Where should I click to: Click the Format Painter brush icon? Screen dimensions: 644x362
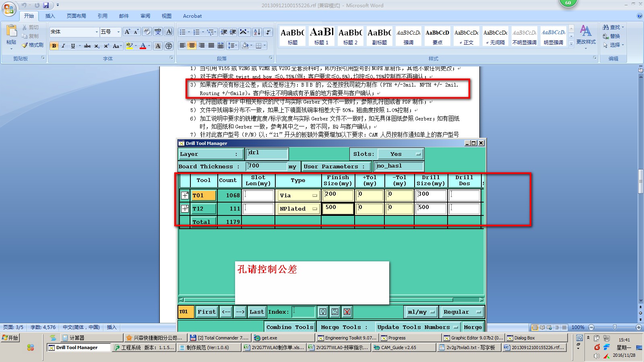[25, 45]
